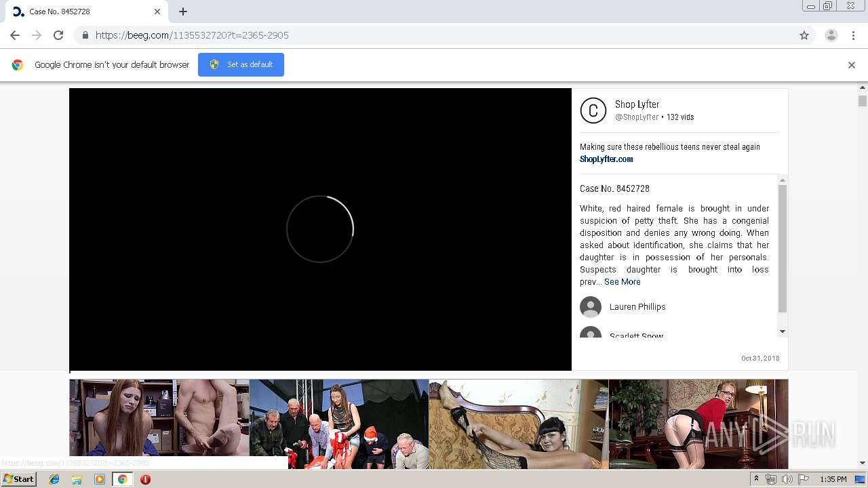This screenshot has height=488, width=868.
Task: Click the 1:35 PM taskbar clock
Action: point(833,479)
